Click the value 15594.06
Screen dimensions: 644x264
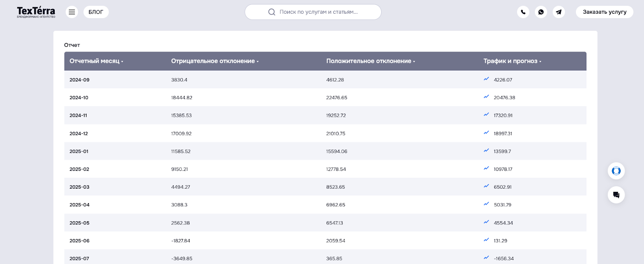coord(336,152)
